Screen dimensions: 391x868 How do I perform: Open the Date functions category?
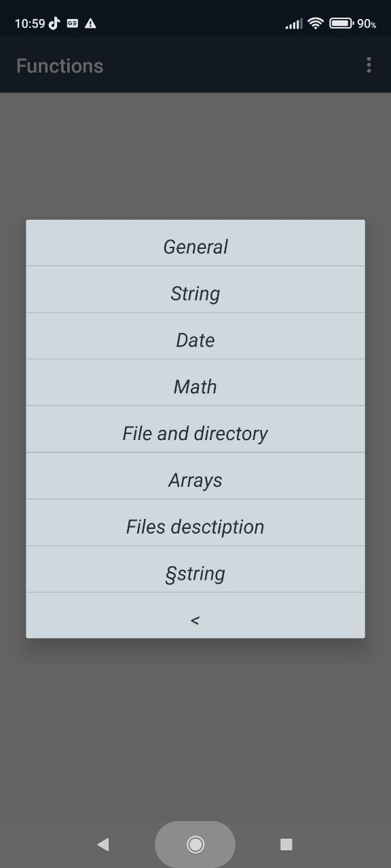(195, 340)
